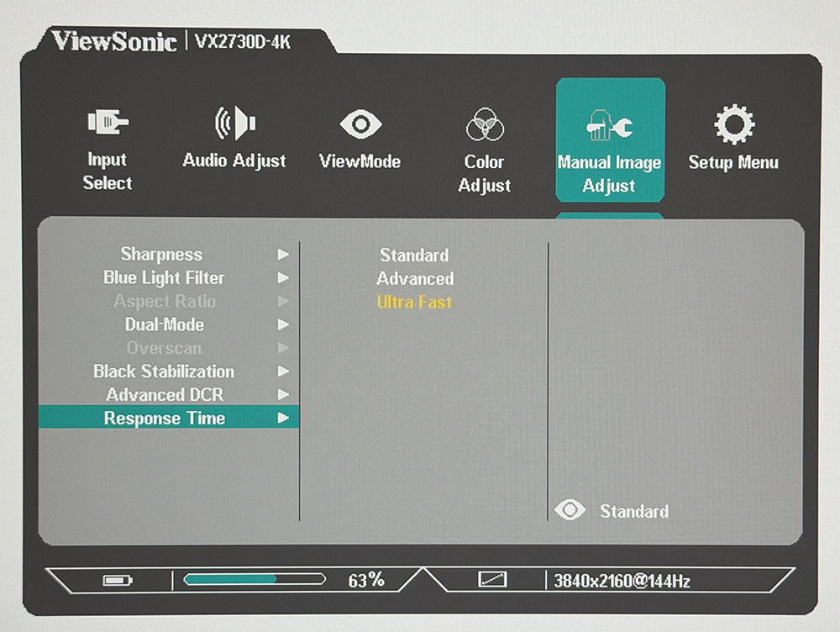
Task: Open the Manual Image Adjust label
Action: coord(609,174)
